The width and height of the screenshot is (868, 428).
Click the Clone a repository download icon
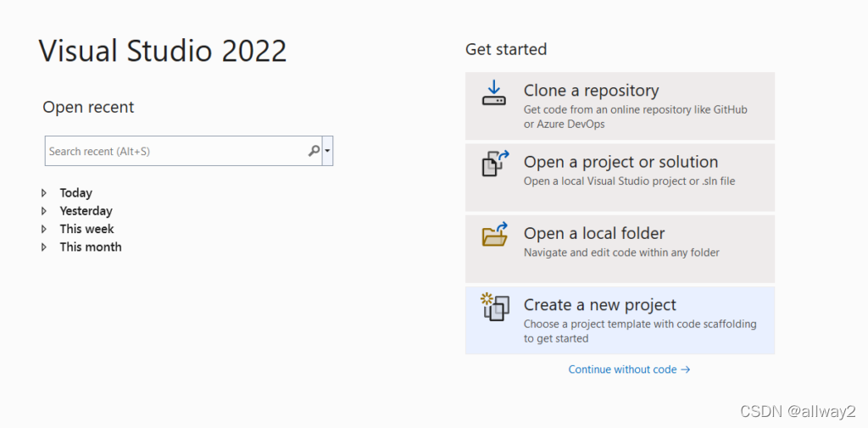(494, 92)
